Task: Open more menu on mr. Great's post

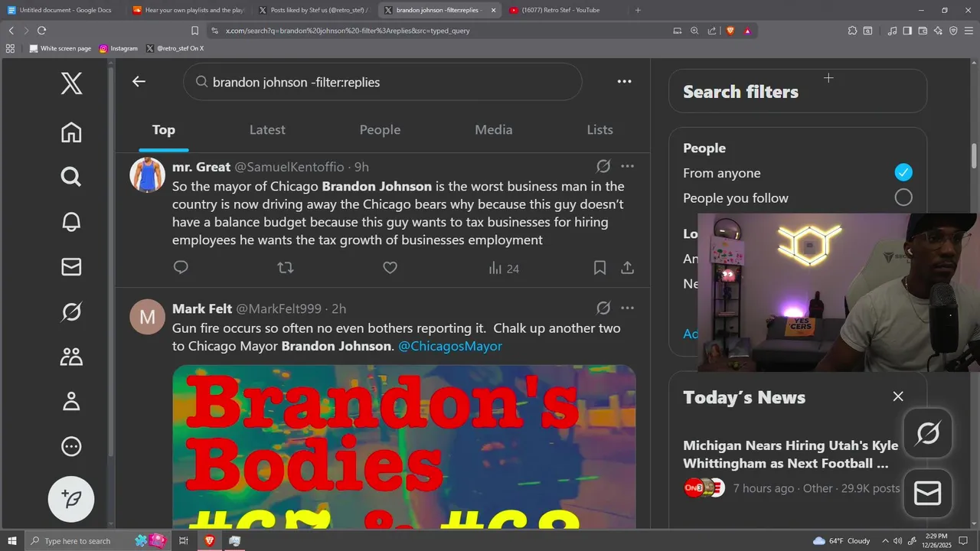Action: pyautogui.click(x=627, y=166)
